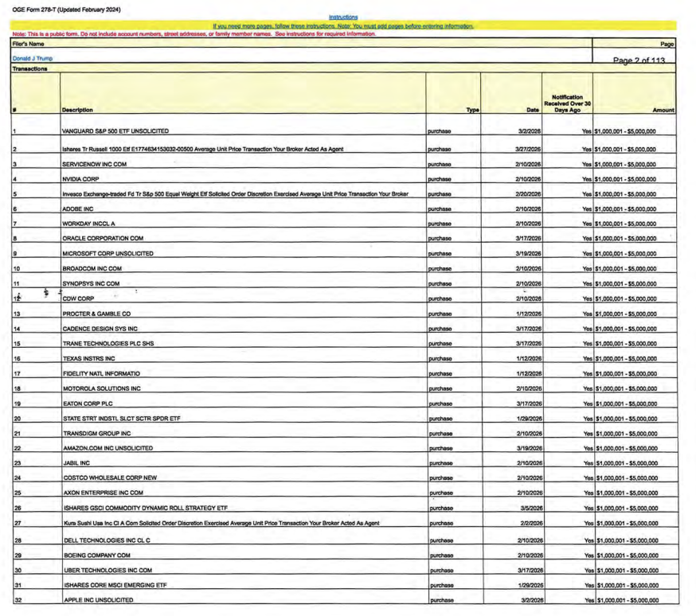Click SERVICENOW INC COM description cell
Image resolution: width=696 pixels, height=616 pixels.
point(94,164)
